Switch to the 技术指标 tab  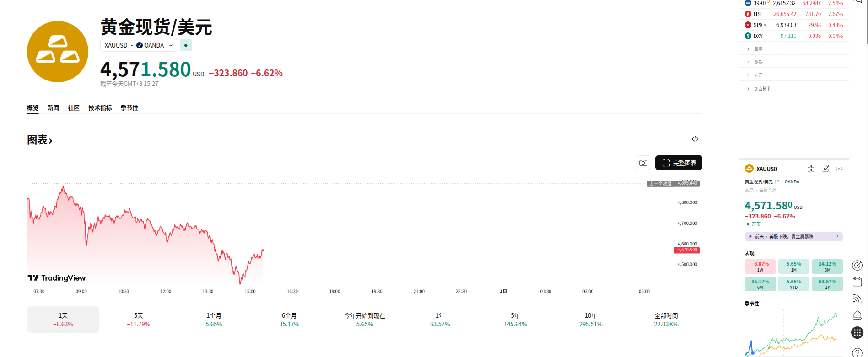[100, 108]
